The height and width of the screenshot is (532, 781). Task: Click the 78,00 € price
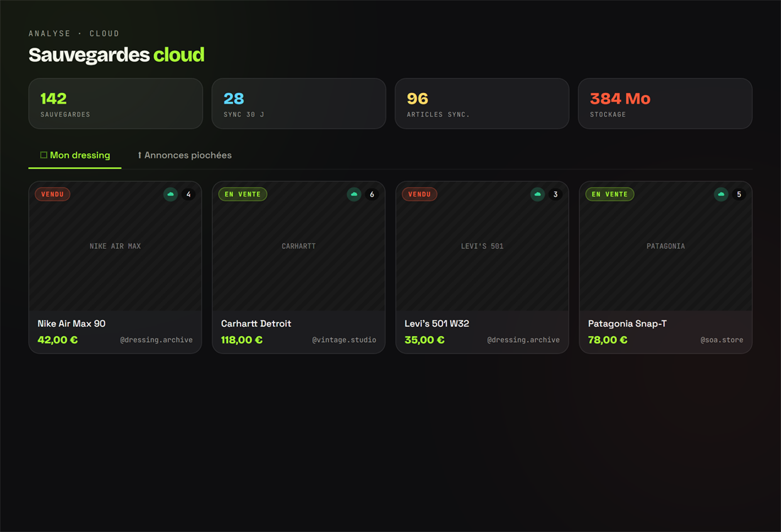pyautogui.click(x=608, y=340)
